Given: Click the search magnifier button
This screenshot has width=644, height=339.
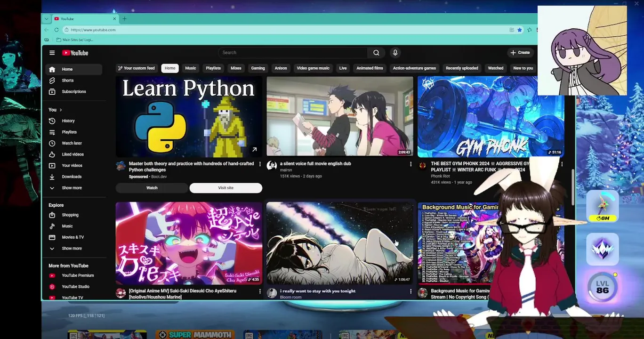Looking at the screenshot, I should pos(376,53).
